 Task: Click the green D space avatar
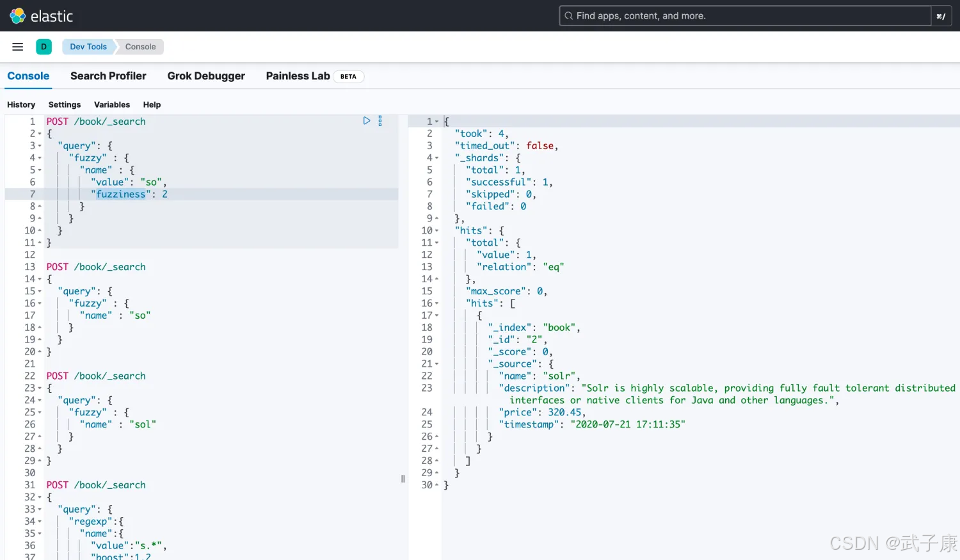(44, 47)
